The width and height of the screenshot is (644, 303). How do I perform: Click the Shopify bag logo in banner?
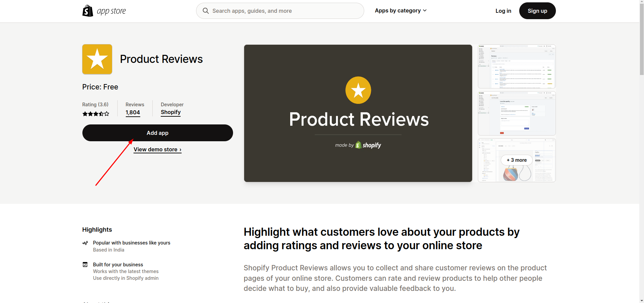pos(358,145)
